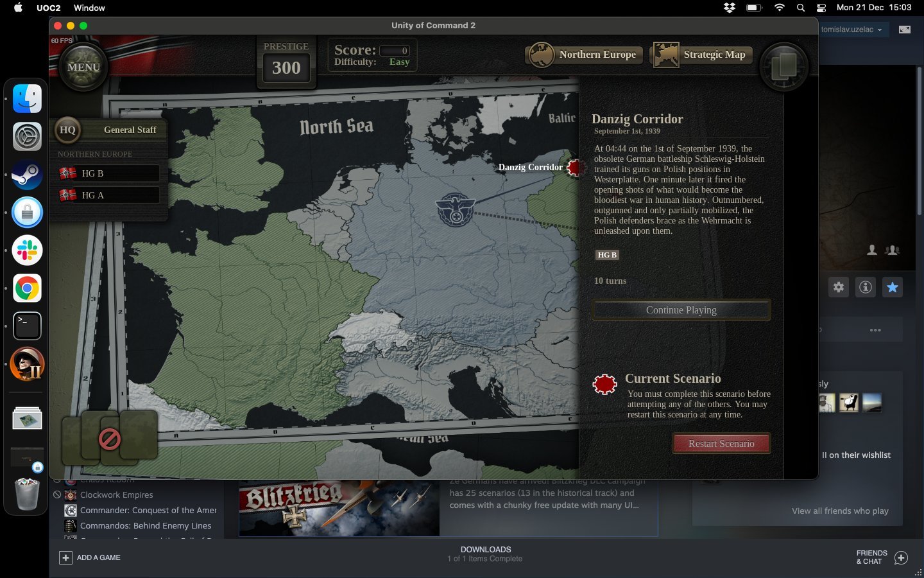Select Clockwork Empires in Steam library list

pos(116,495)
